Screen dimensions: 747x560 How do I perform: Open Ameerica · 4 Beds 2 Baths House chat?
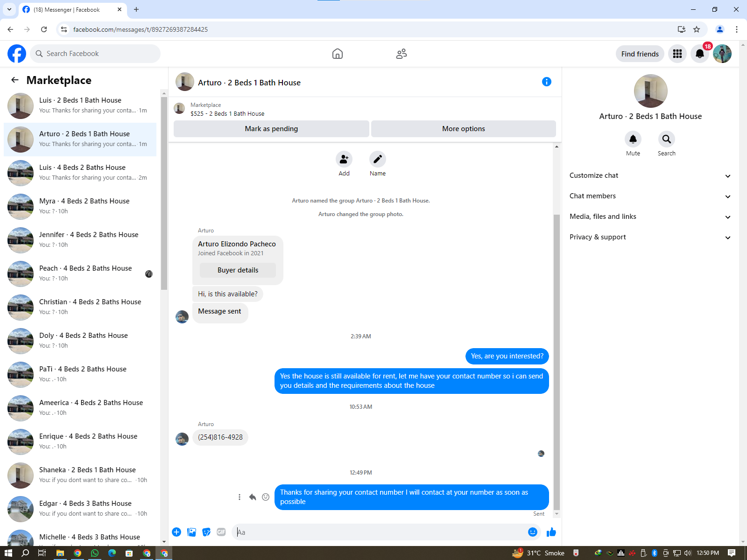[x=80, y=408]
